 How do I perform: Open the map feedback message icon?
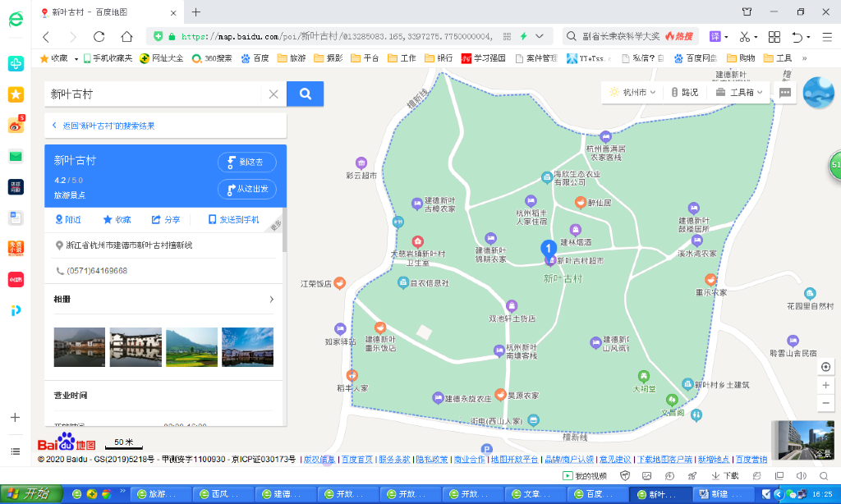784,92
